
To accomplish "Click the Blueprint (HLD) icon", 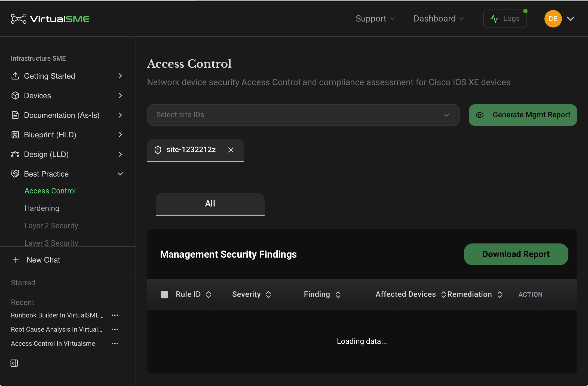I will pos(15,135).
